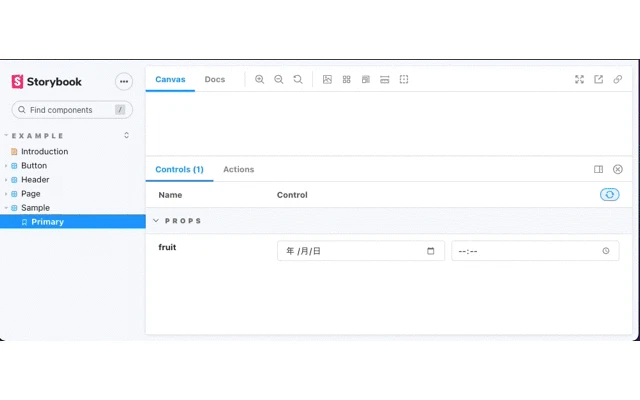Viewport: 640px width, 400px height.
Task: Open the background change image icon
Action: click(x=327, y=80)
